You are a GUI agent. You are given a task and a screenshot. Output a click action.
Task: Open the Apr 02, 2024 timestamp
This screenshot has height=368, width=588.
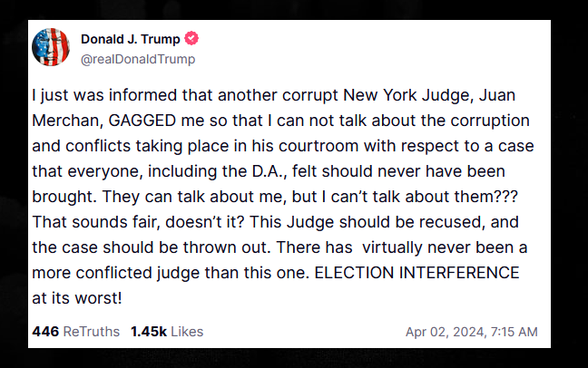click(x=471, y=332)
